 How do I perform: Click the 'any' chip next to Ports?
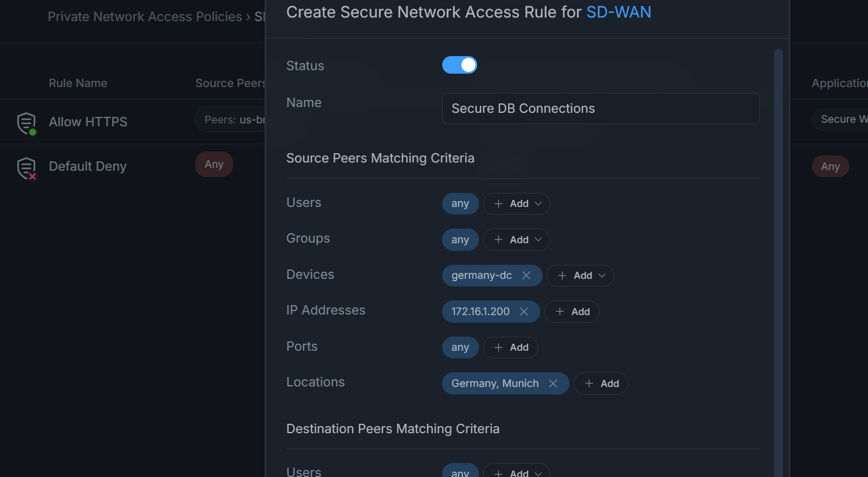pyautogui.click(x=460, y=347)
